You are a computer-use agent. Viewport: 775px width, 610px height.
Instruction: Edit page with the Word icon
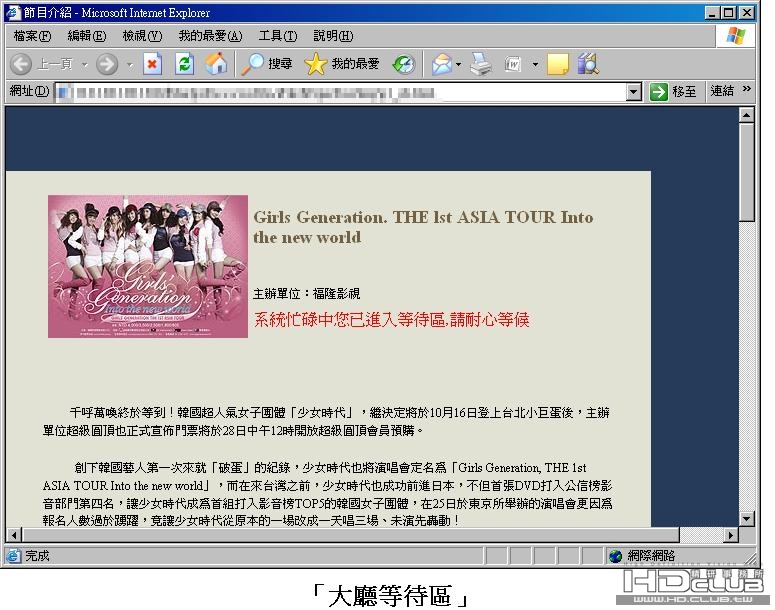click(x=514, y=64)
